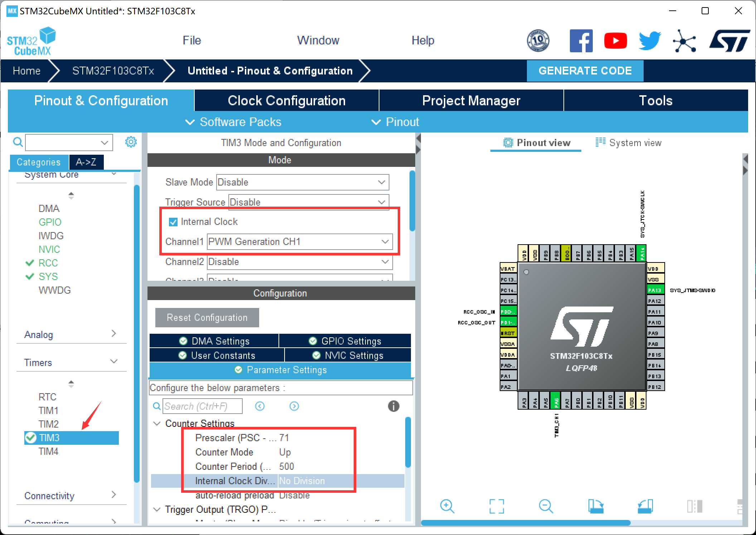The image size is (756, 535).
Task: Click the 10-year anniversary badge icon
Action: [x=538, y=40]
